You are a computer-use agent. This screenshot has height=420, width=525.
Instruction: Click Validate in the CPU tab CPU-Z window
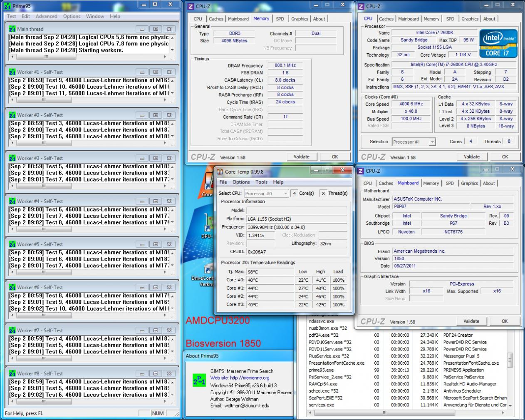click(x=471, y=157)
